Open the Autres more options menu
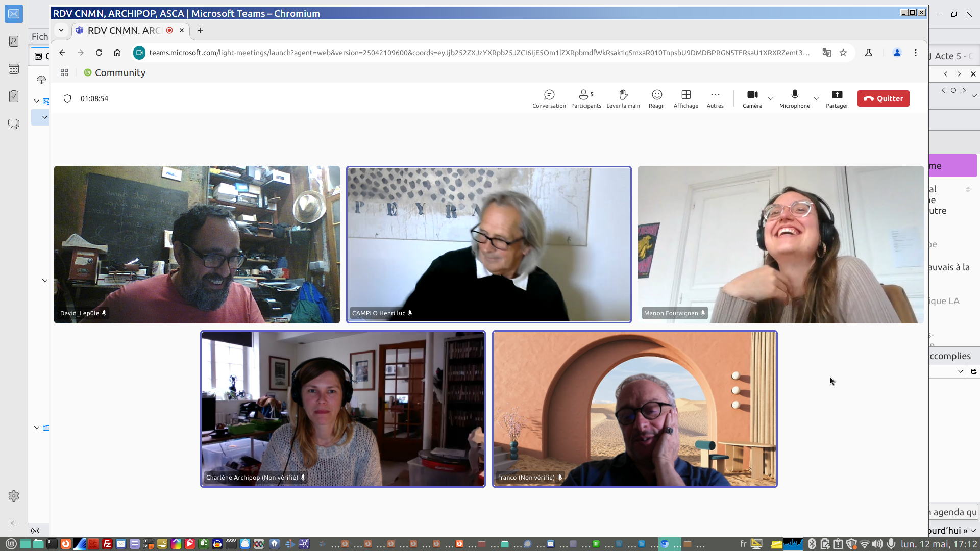The image size is (980, 551). point(715,98)
